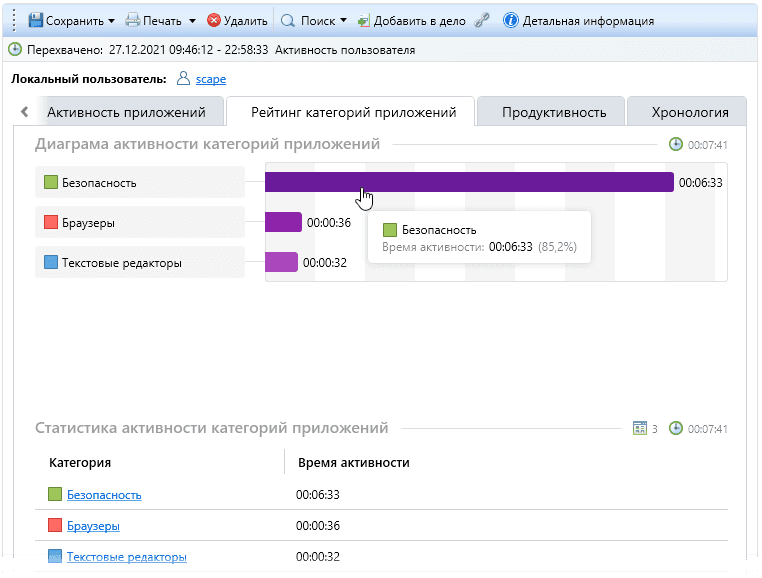Expand the Поиск dropdown arrow

click(x=343, y=21)
